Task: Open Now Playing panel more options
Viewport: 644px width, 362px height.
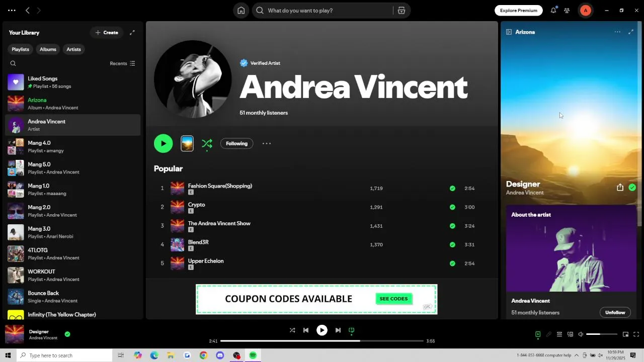Action: [617, 32]
